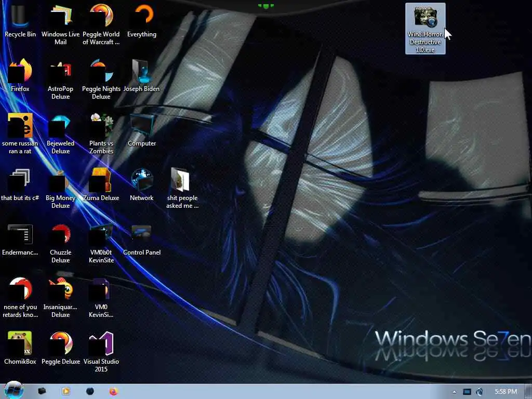
Task: Launch Insaniquarium Deluxe shortcut
Action: coord(60,297)
